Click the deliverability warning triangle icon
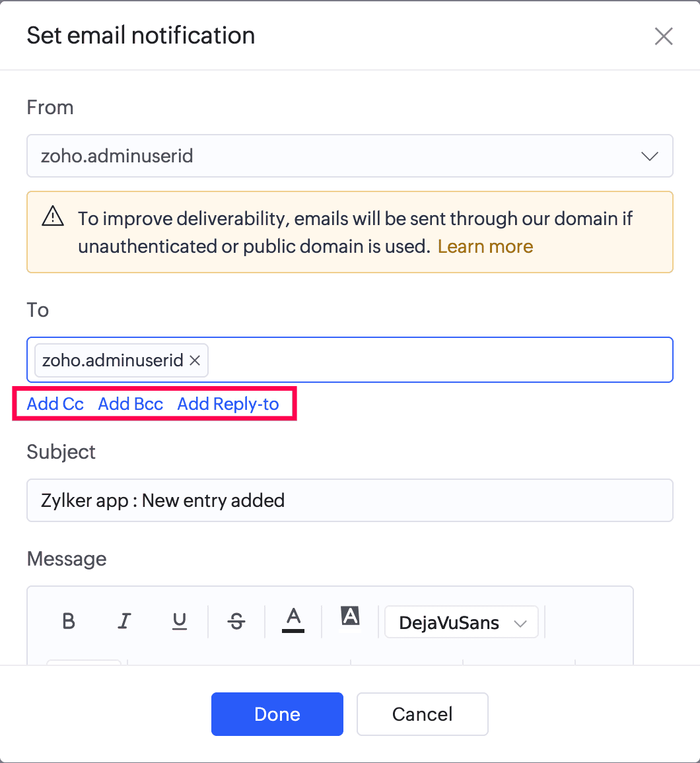 [x=53, y=216]
